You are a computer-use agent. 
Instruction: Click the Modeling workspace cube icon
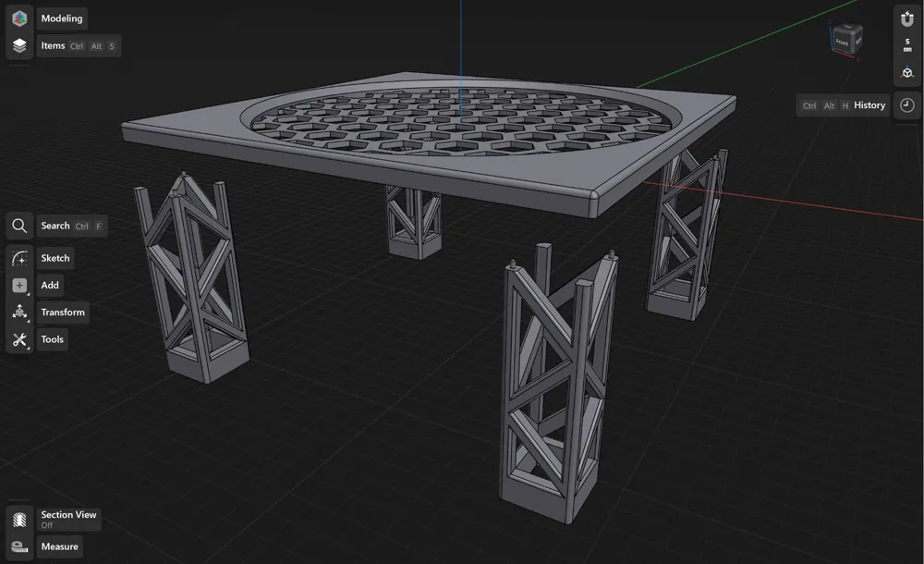(19, 18)
